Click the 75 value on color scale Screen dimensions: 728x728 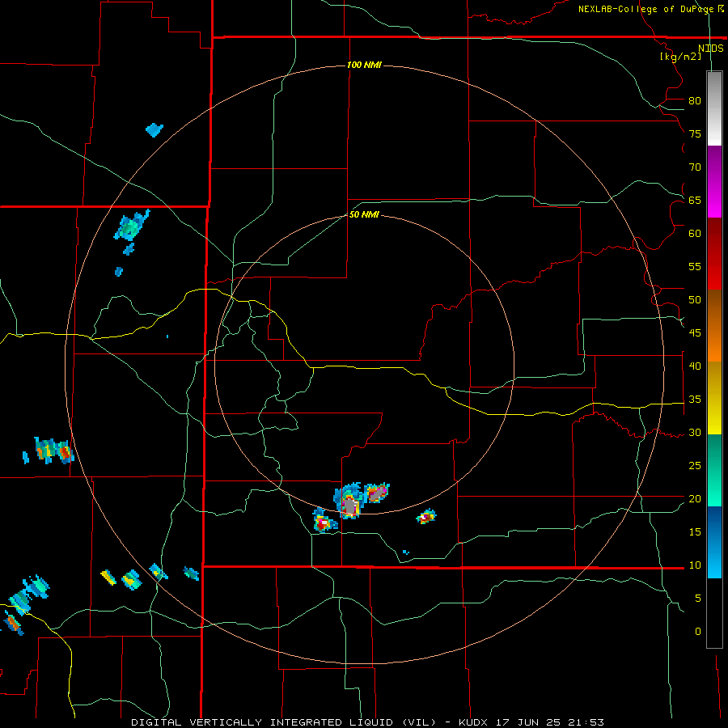click(x=695, y=134)
